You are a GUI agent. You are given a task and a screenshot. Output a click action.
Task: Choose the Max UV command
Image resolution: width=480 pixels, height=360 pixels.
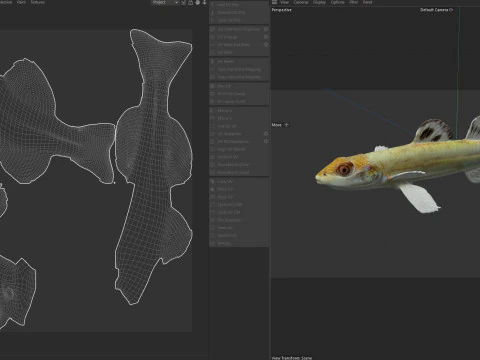[239, 86]
